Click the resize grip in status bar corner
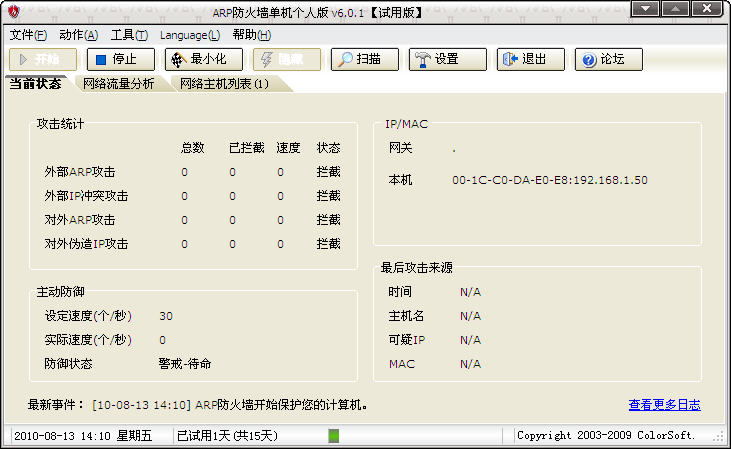 pos(718,436)
